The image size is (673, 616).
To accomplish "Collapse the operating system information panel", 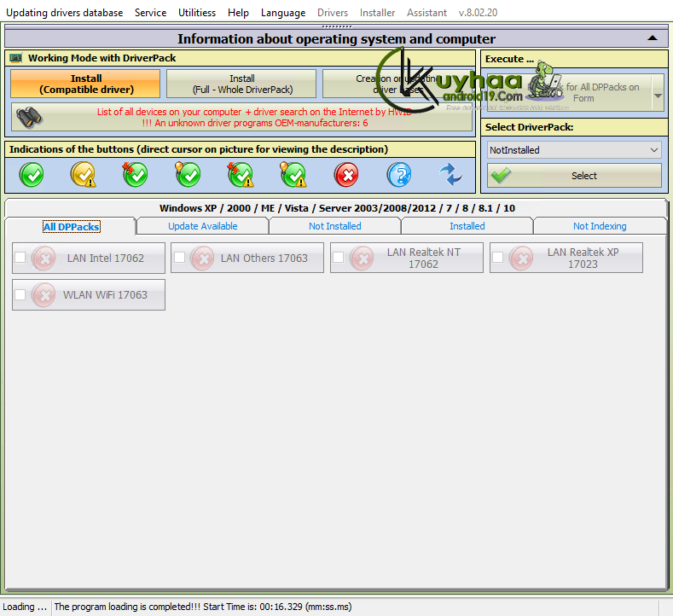I will point(653,38).
